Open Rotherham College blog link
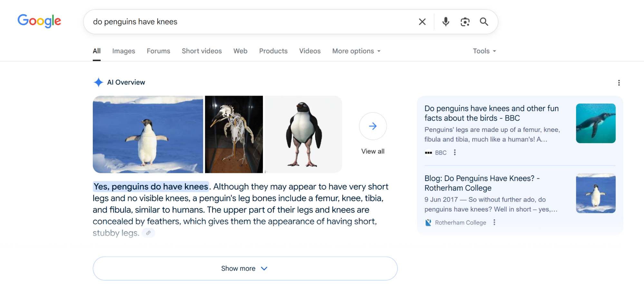644x288 pixels. [482, 183]
